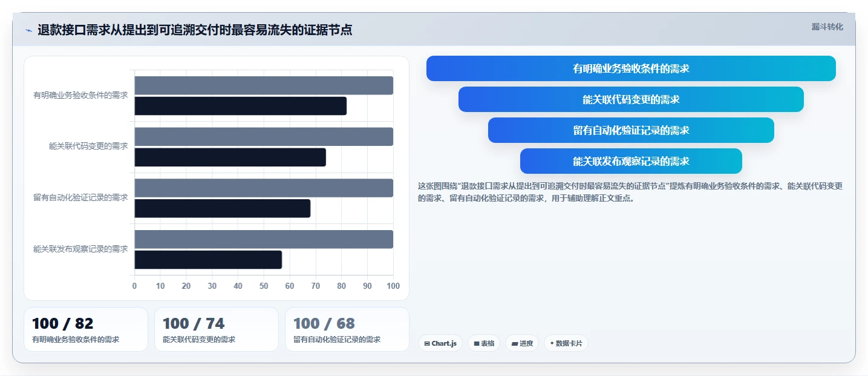The height and width of the screenshot is (376, 868).
Task: Click the dark bar for 能关联发布观察记录的需求
Action: click(208, 260)
